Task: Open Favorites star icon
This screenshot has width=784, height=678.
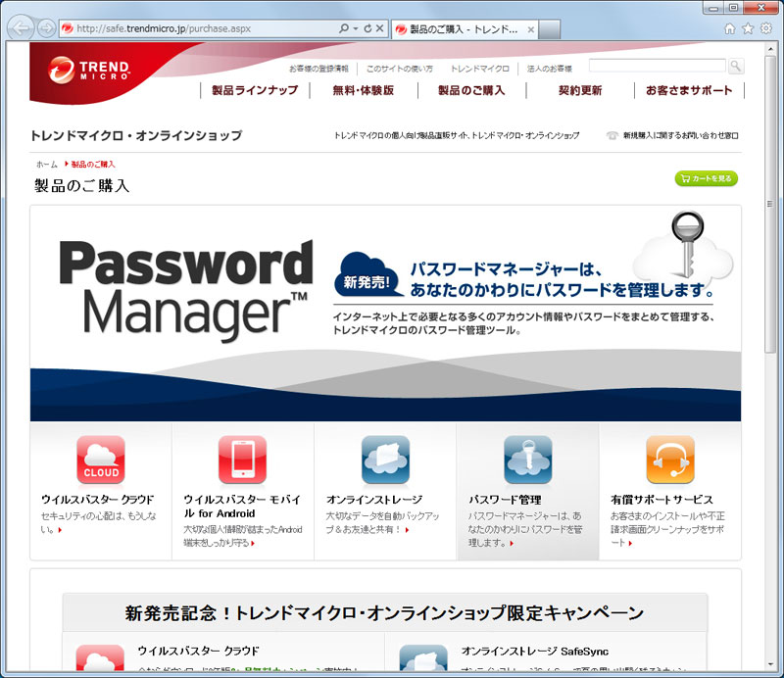Action: [x=748, y=28]
